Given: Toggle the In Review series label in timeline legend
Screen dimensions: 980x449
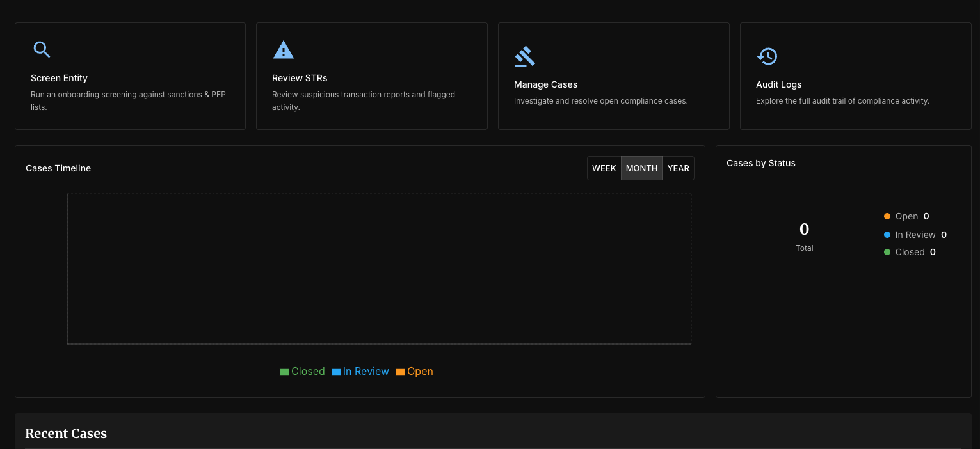Looking at the screenshot, I should coord(366,372).
